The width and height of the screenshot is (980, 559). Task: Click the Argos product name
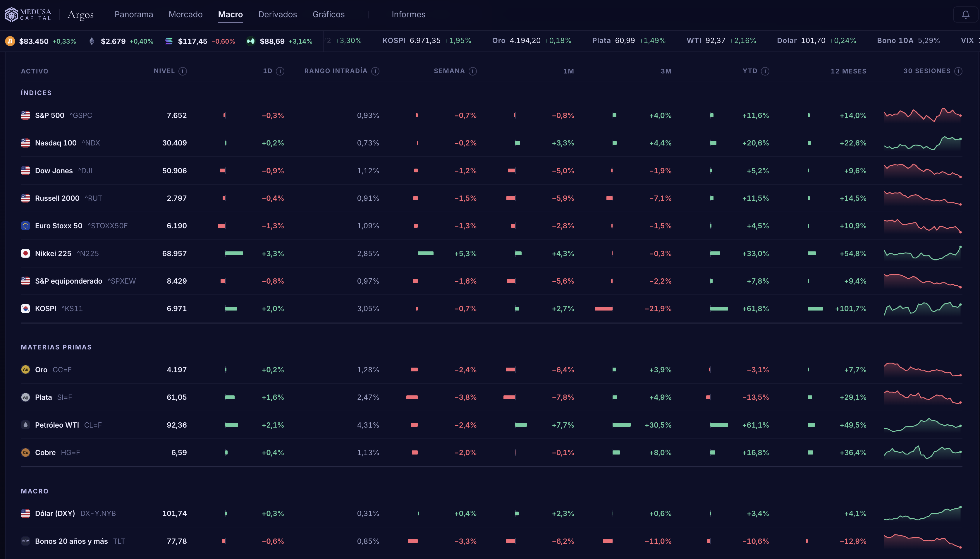(x=80, y=15)
